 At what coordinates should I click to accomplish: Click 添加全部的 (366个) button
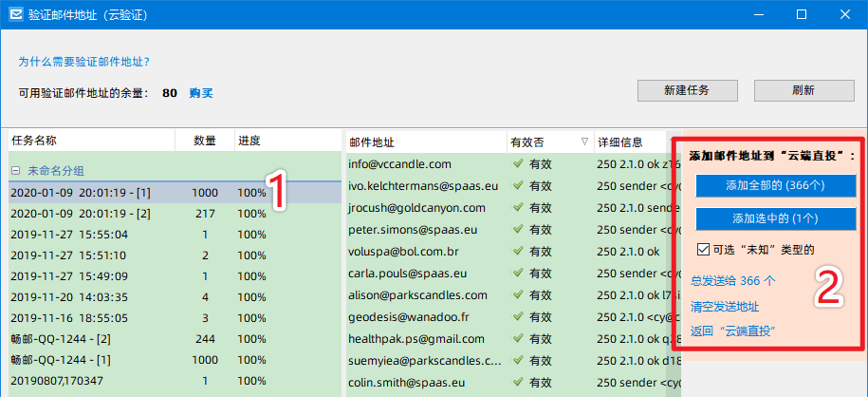click(776, 186)
